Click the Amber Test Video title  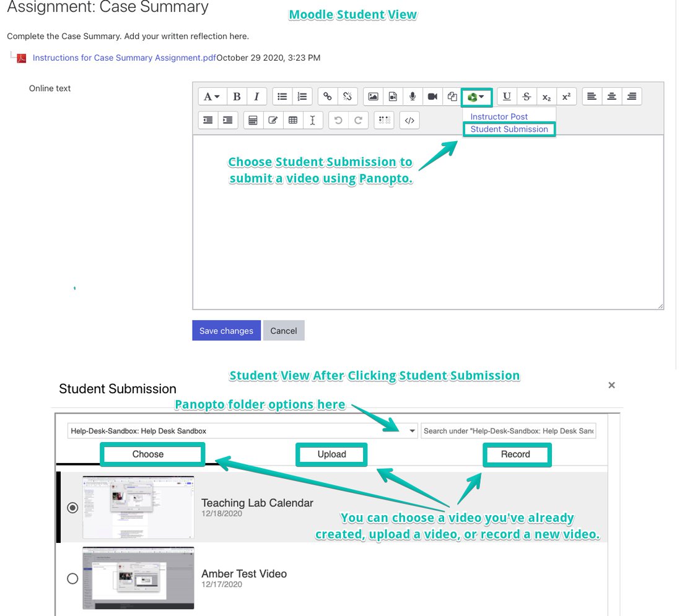244,574
